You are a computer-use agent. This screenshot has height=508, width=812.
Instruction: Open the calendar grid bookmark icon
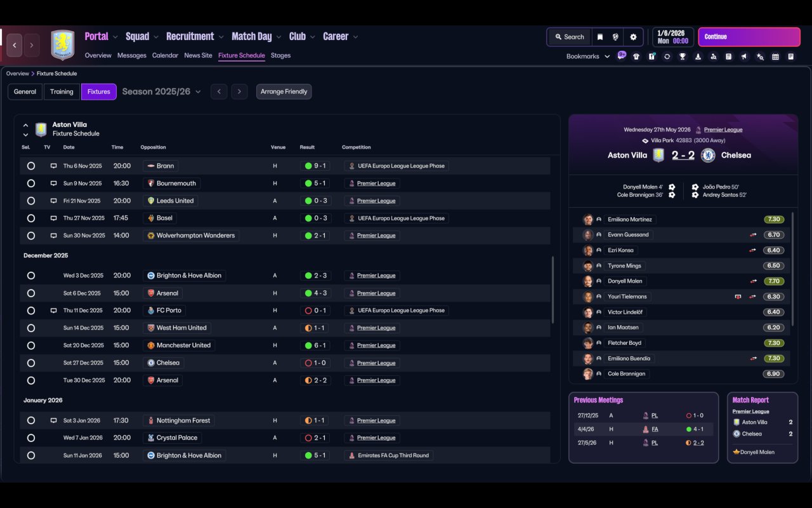775,57
